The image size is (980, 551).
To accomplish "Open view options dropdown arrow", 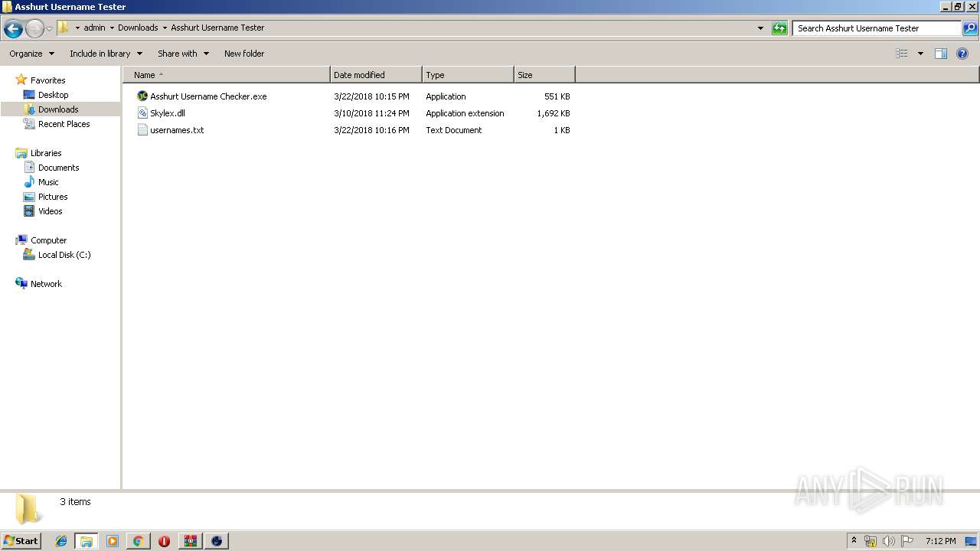I will click(x=920, y=54).
